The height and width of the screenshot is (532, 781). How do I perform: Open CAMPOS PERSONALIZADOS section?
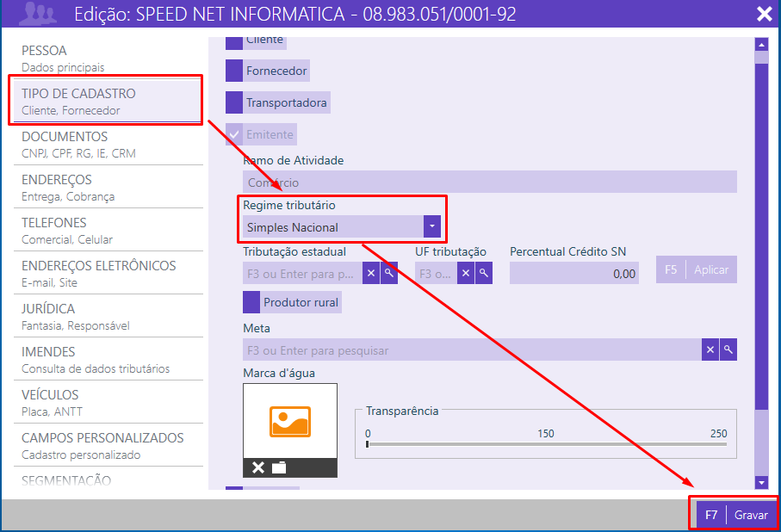tap(108, 445)
